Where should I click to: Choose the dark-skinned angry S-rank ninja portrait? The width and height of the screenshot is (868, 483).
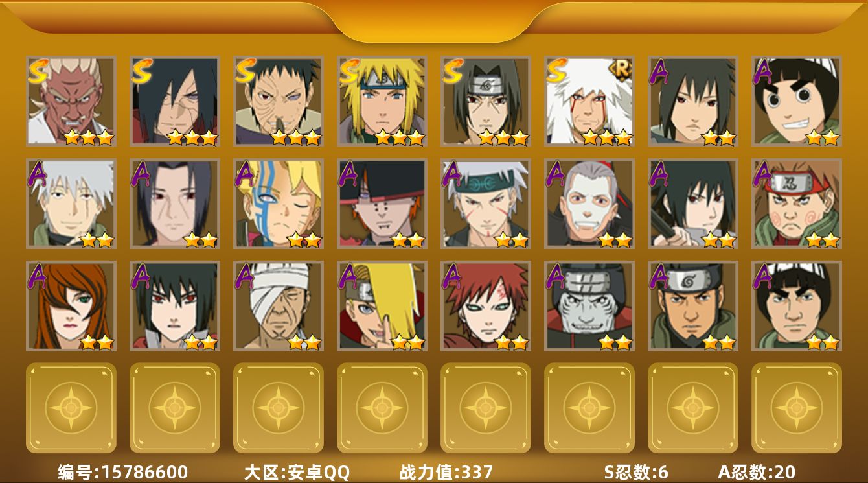(x=71, y=100)
